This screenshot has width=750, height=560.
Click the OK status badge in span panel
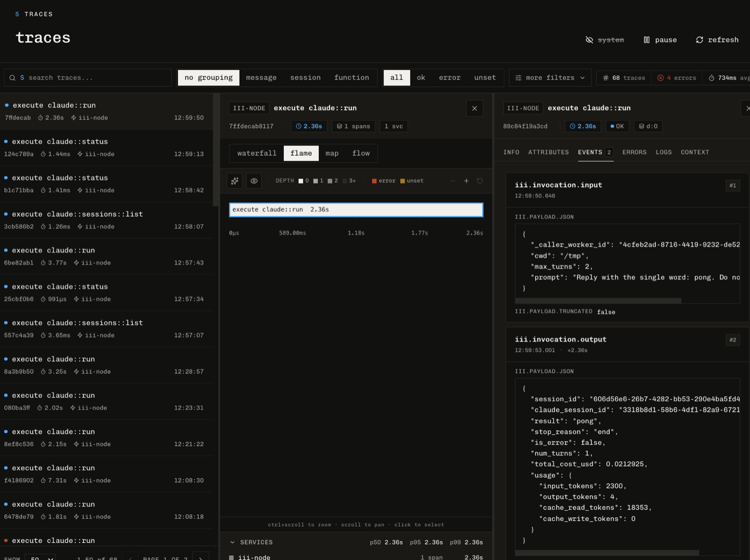617,126
